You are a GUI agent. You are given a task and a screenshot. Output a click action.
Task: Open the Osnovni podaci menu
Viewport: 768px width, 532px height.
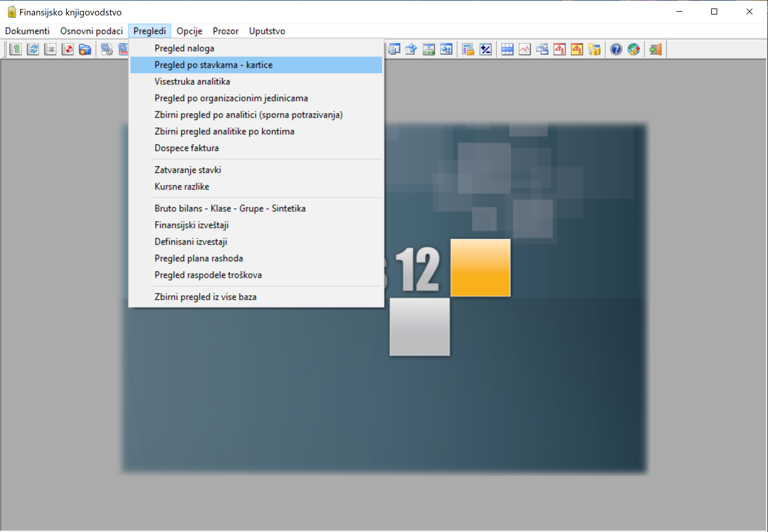(91, 31)
